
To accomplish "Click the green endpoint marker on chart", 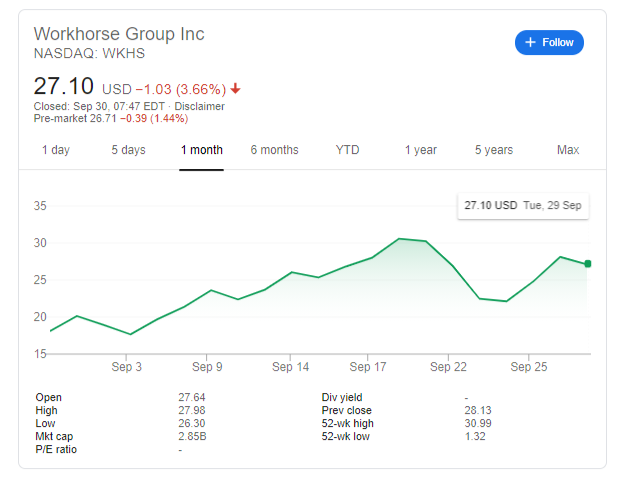I will coord(588,264).
